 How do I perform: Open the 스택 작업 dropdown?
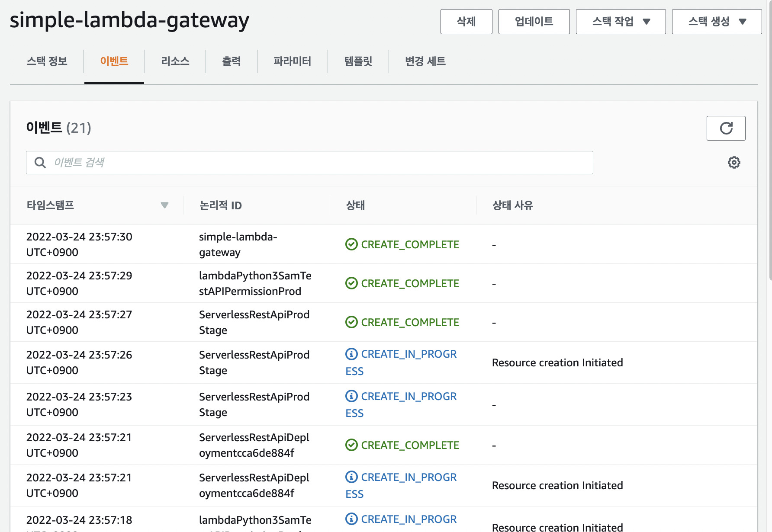point(621,22)
